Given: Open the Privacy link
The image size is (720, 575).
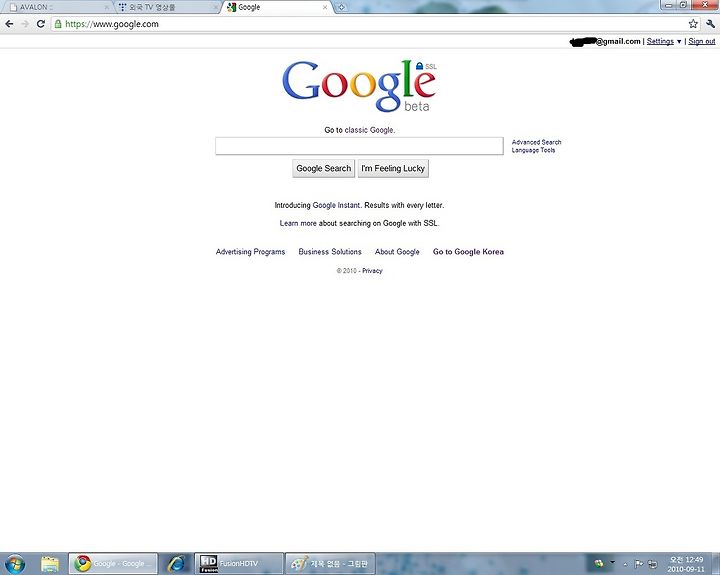Looking at the screenshot, I should pos(372,271).
